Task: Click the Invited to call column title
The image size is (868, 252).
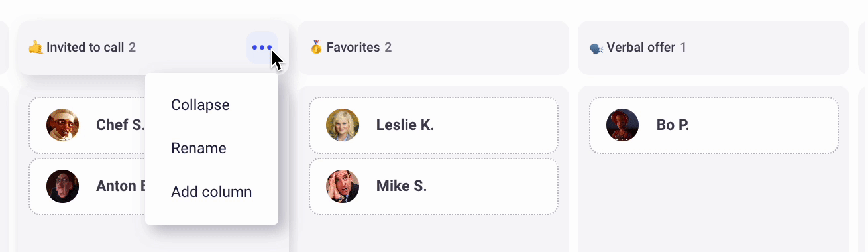Action: coord(85,48)
